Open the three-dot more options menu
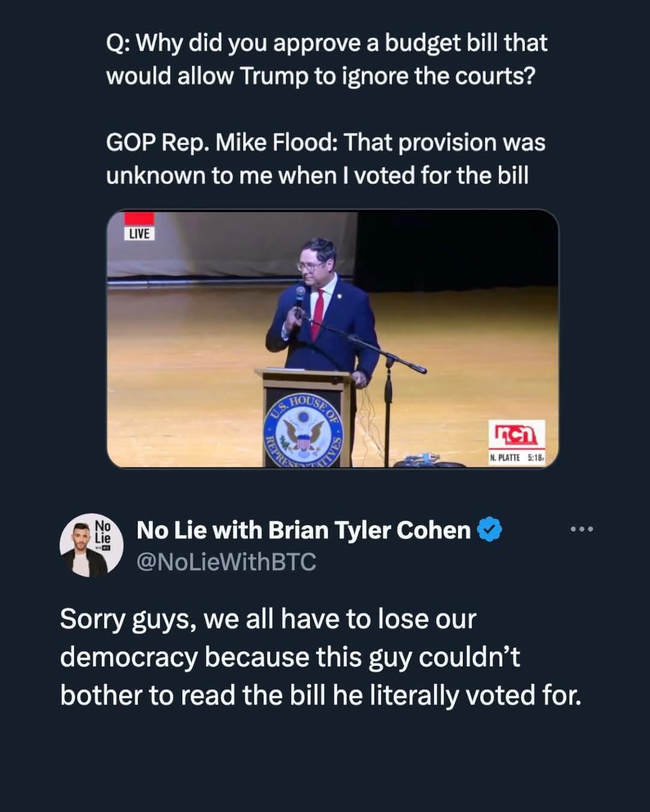Viewport: 650px width, 812px height. click(x=582, y=529)
